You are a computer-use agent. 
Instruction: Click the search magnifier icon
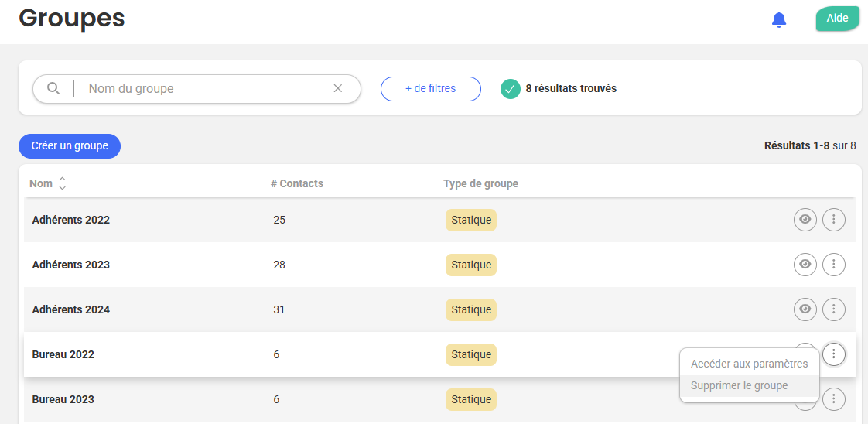53,88
